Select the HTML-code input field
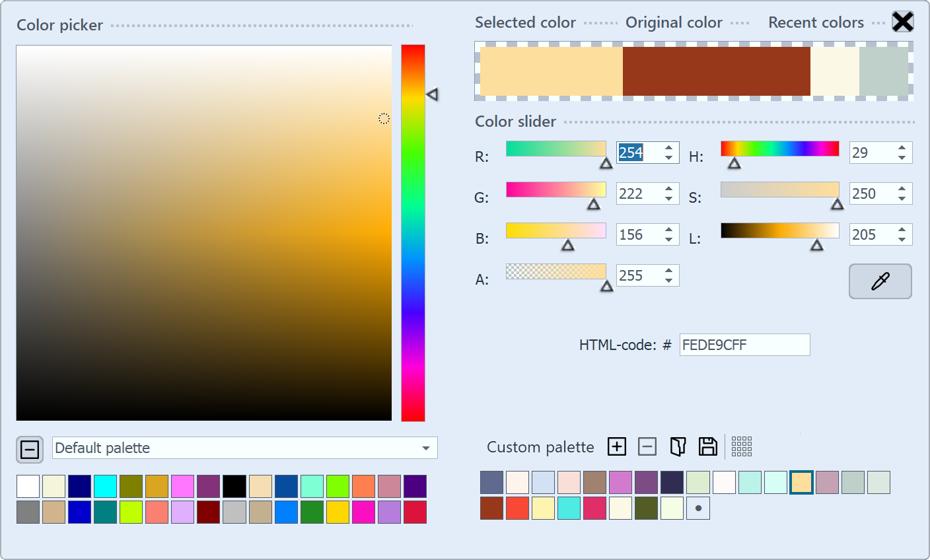 (x=744, y=344)
